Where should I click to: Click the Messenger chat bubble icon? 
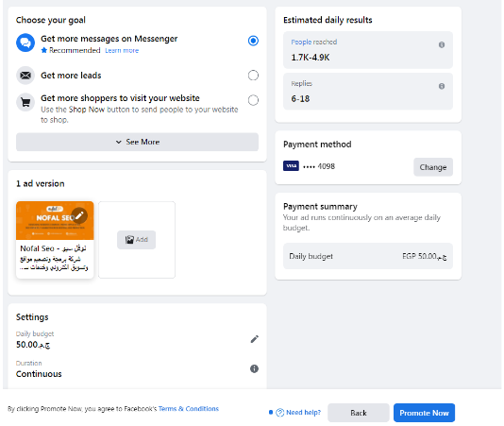25,43
